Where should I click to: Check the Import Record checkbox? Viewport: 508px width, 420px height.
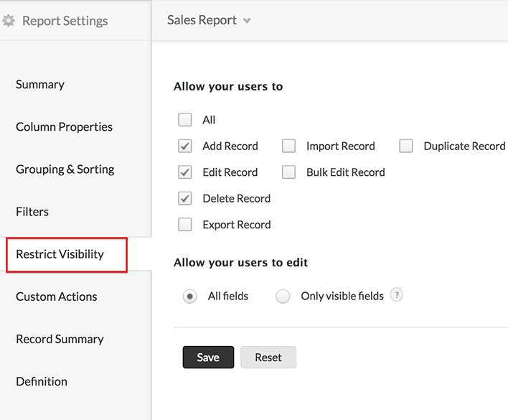point(288,146)
